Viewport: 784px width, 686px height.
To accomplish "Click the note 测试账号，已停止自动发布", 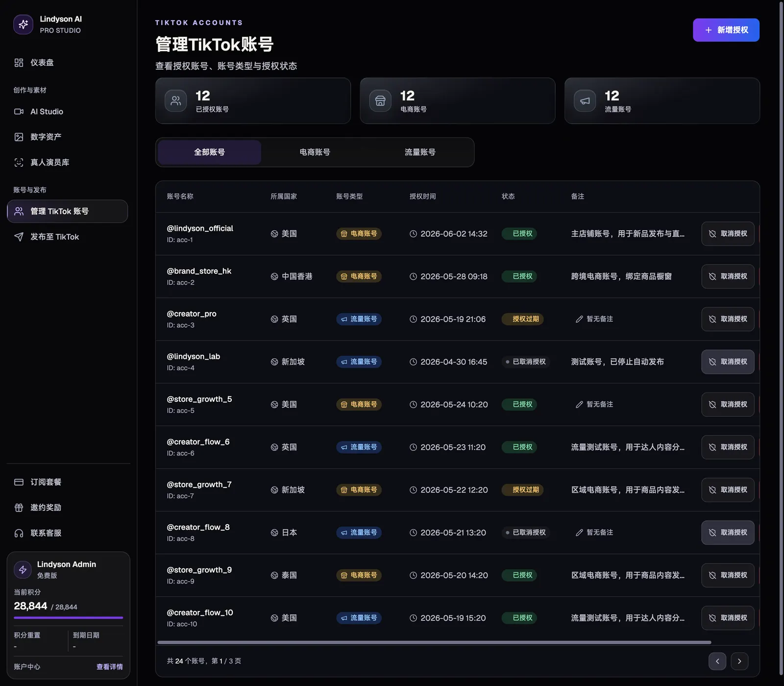I will [617, 362].
